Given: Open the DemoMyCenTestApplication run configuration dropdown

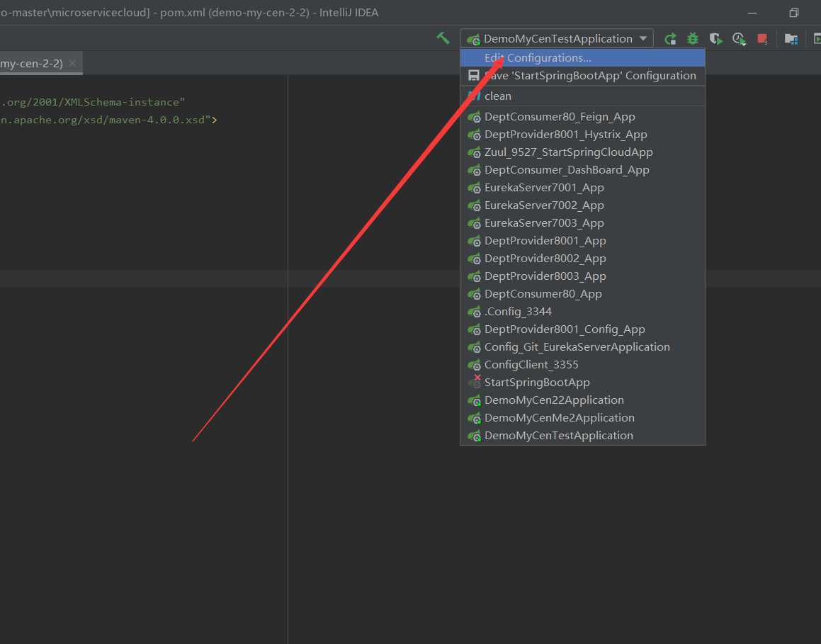Looking at the screenshot, I should [x=557, y=38].
